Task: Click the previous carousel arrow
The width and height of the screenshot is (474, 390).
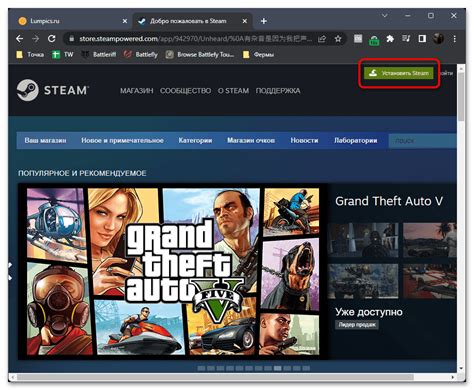Action: click(x=10, y=271)
